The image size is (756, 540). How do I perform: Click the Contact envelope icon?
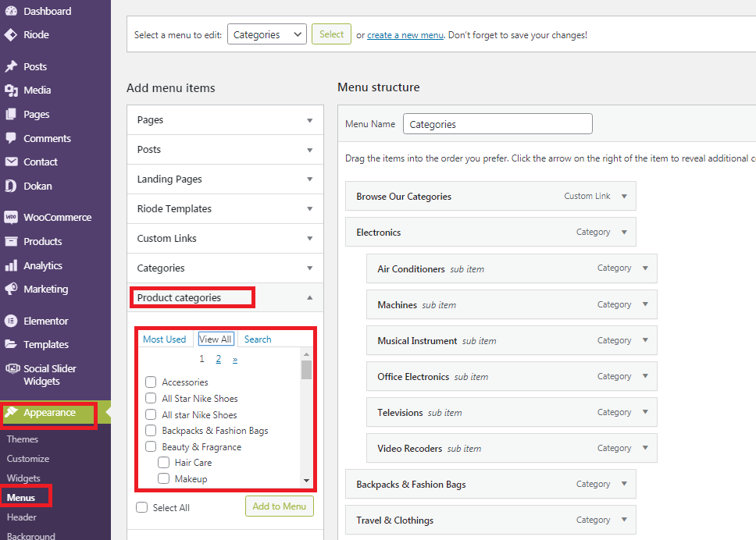(11, 162)
